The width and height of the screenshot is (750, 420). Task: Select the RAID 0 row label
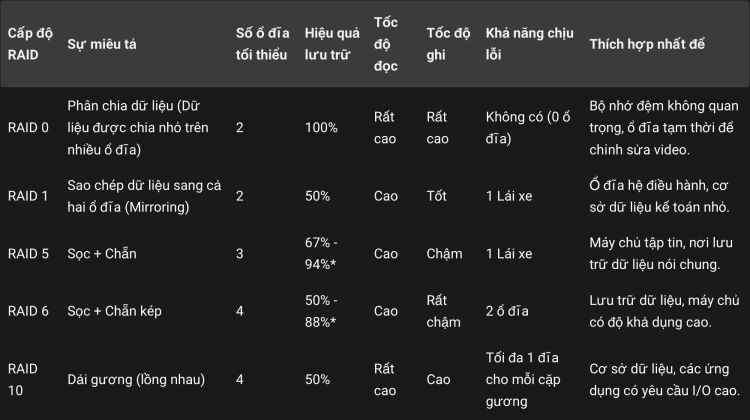point(28,128)
